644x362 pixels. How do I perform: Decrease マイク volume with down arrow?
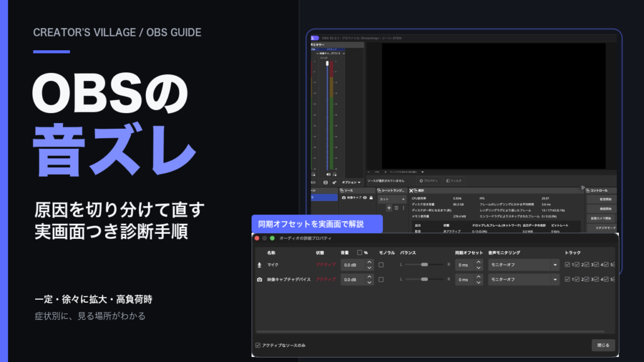369,268
